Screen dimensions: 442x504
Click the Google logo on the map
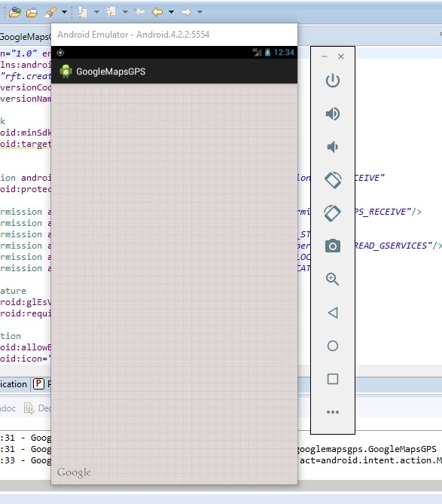[74, 472]
